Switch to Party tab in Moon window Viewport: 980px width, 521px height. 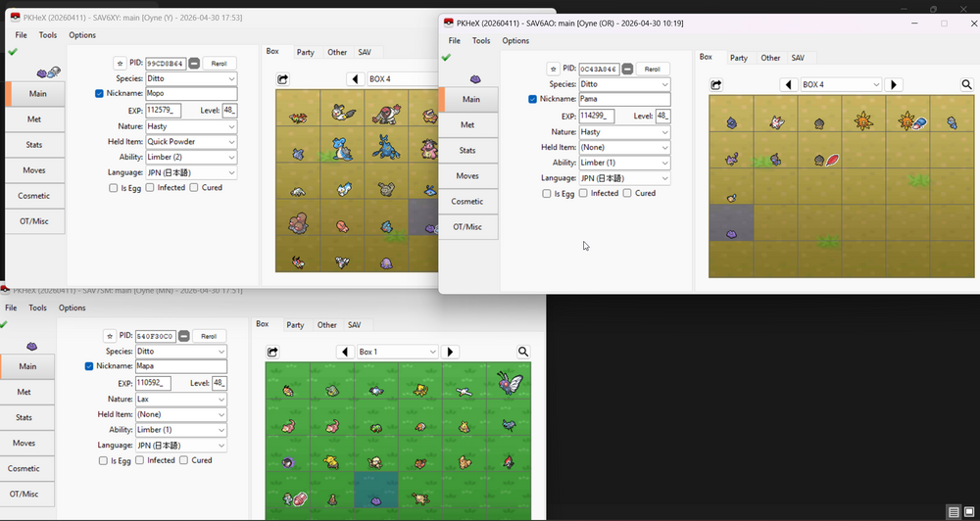click(x=296, y=325)
